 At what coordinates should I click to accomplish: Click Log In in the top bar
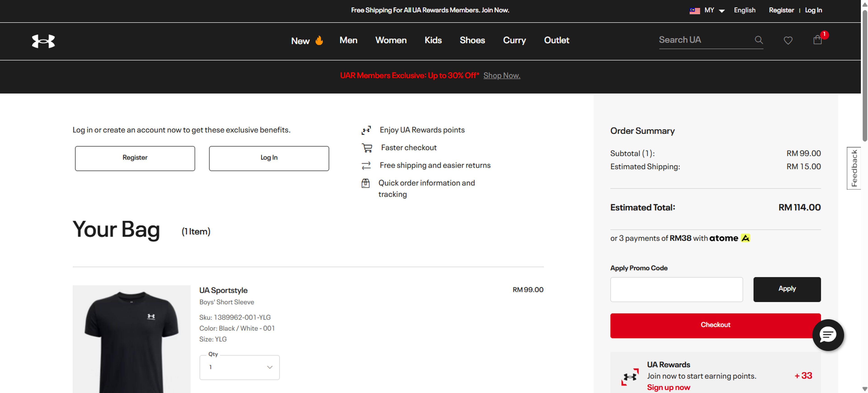pos(813,10)
